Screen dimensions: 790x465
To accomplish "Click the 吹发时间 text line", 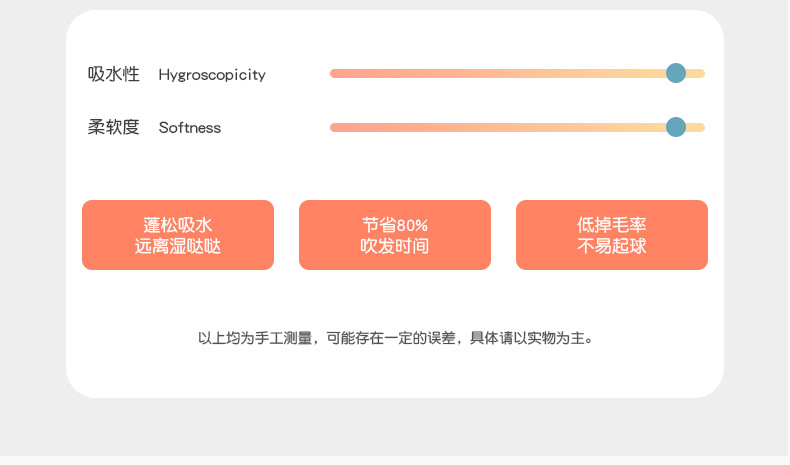I will point(394,246).
